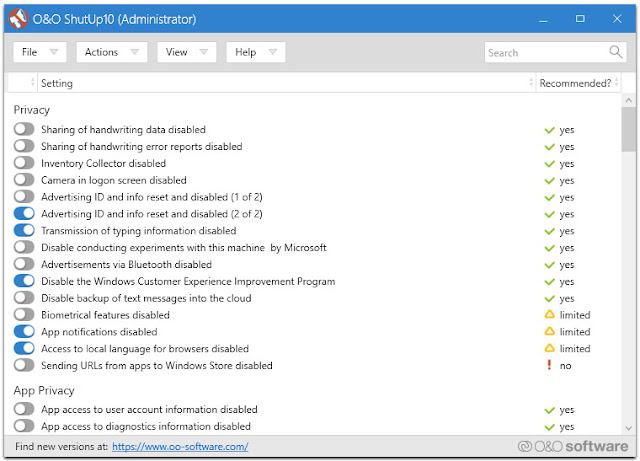640x461 pixels.
Task: Click the App Privacy section heading
Action: (44, 390)
